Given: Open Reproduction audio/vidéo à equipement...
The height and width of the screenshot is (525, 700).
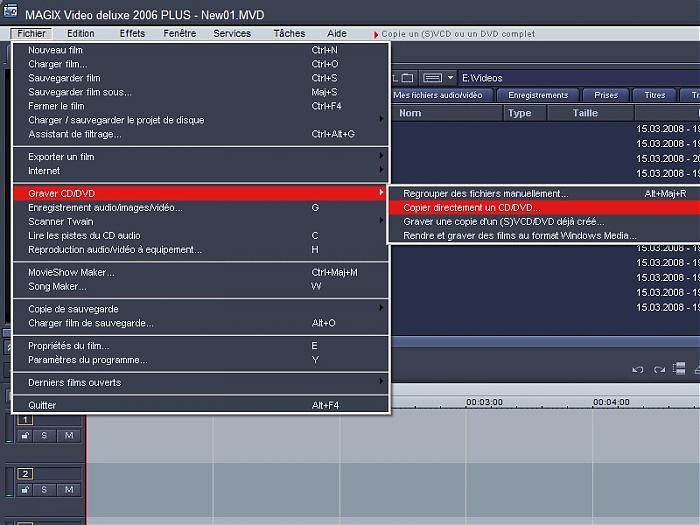Looking at the screenshot, I should pos(201,250).
